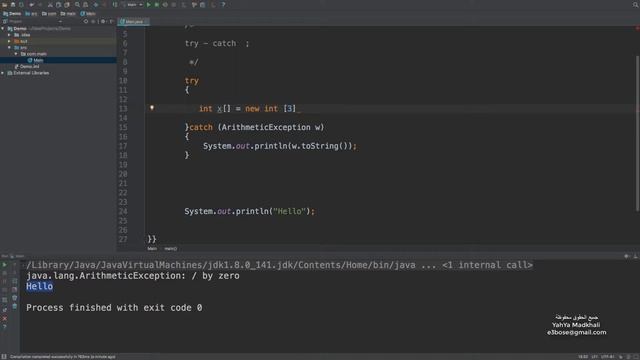Click highlighted 'Hello' in console output
The height and width of the screenshot is (360, 640).
click(x=39, y=286)
